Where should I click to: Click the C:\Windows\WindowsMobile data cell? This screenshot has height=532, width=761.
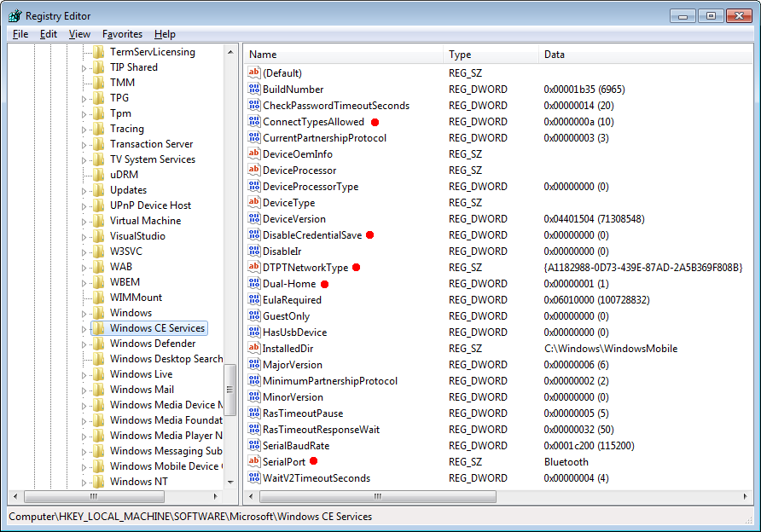611,348
